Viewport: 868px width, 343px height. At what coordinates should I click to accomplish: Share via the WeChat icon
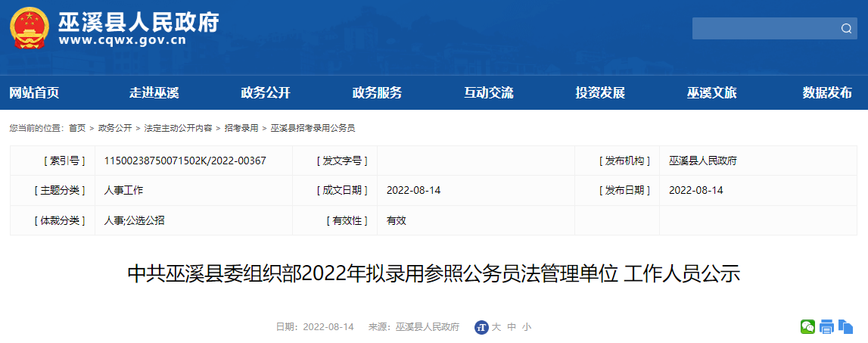[807, 327]
